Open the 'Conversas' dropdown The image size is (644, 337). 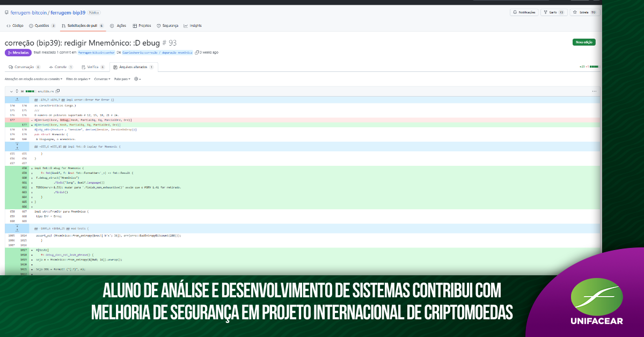tap(102, 79)
